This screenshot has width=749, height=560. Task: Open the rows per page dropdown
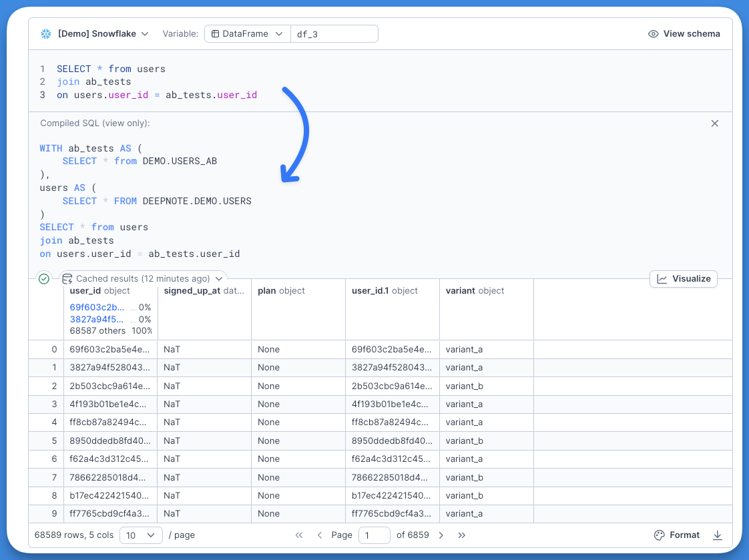pos(141,535)
